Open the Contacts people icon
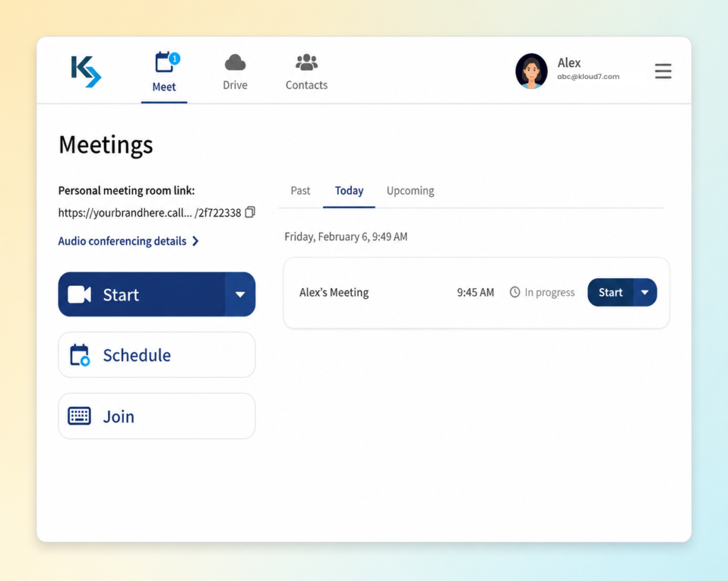The width and height of the screenshot is (728, 581). click(306, 63)
